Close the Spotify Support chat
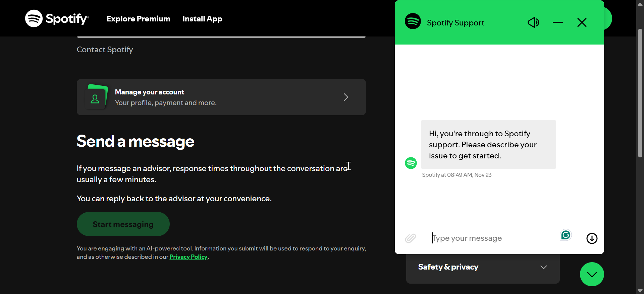 [x=582, y=22]
